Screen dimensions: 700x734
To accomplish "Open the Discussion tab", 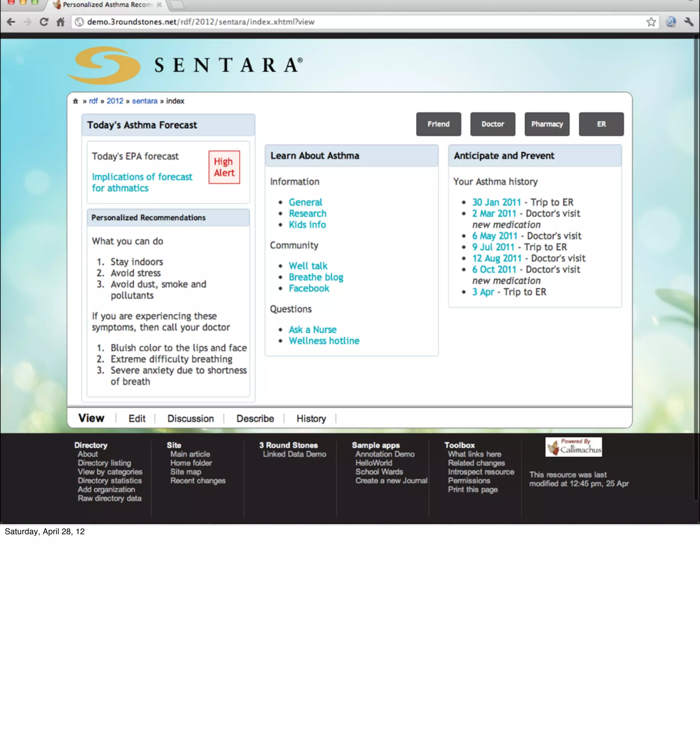I will (190, 419).
